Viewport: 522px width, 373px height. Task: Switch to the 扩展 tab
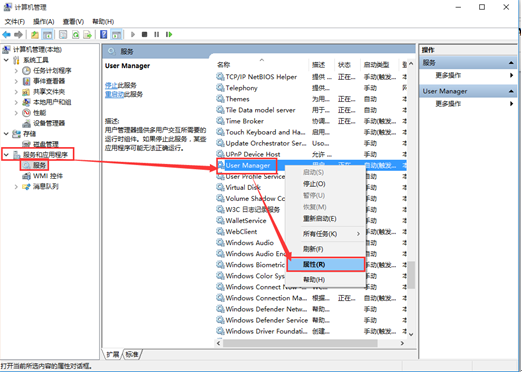click(113, 354)
